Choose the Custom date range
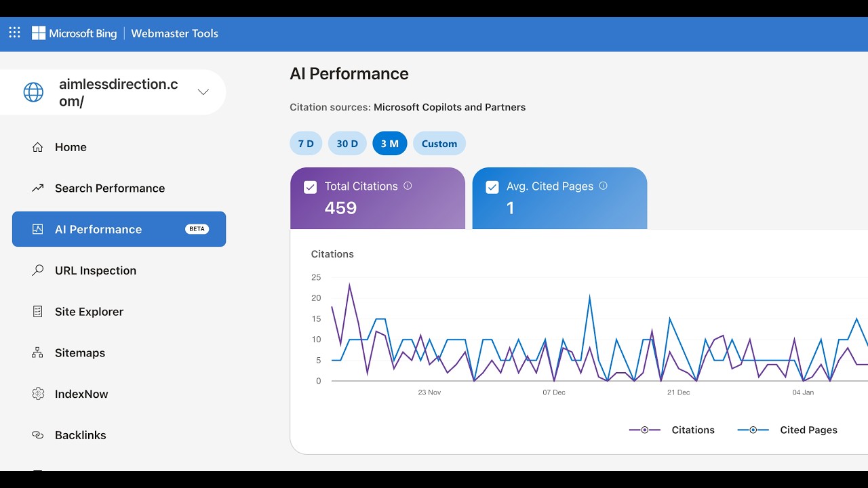 (439, 144)
